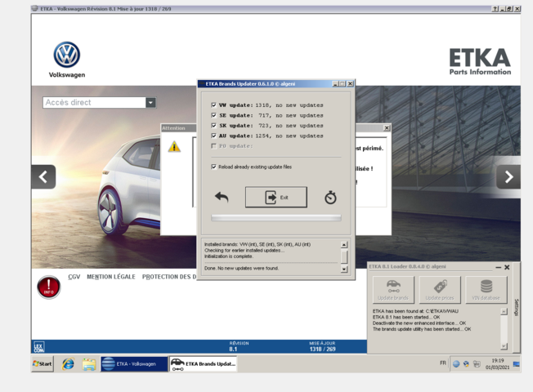
Task: Click the globe tray icon
Action: (456, 364)
